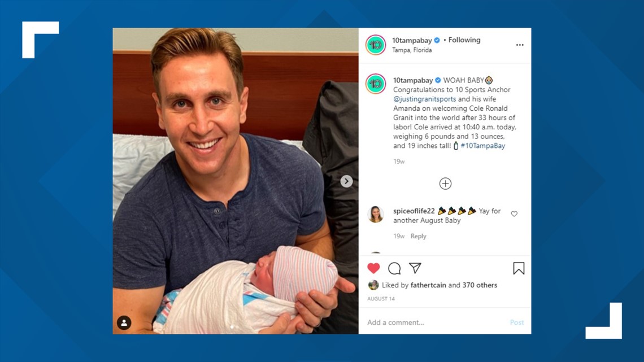The width and height of the screenshot is (644, 362).
Task: Reply to spiceoflife22's comment
Action: pos(419,236)
